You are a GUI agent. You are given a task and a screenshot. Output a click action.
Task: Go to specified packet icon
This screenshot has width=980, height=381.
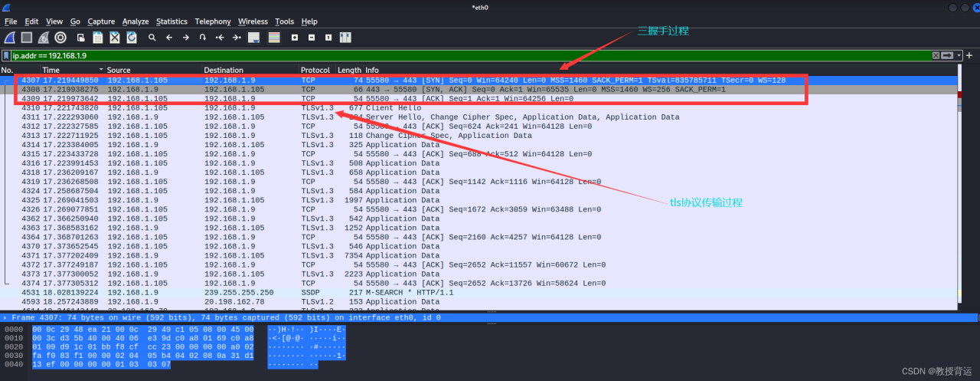pyautogui.click(x=203, y=37)
